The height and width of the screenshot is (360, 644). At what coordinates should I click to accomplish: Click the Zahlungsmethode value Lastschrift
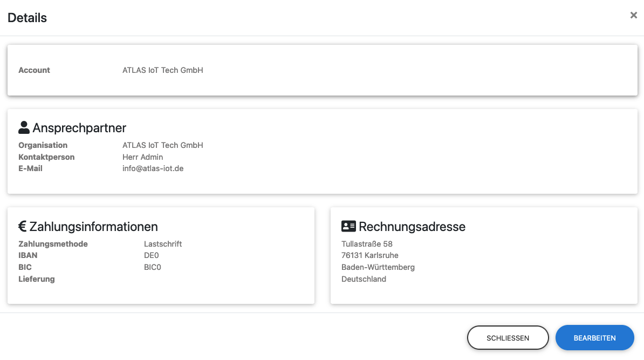163,244
